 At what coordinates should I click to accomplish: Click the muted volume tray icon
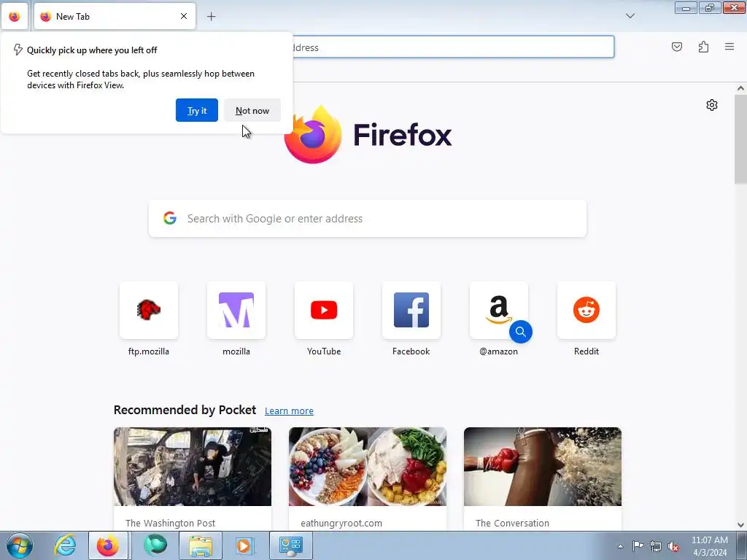[x=673, y=546]
